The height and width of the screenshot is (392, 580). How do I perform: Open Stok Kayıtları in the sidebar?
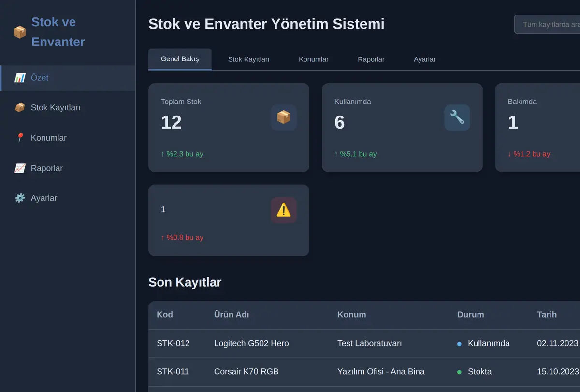pos(68,108)
